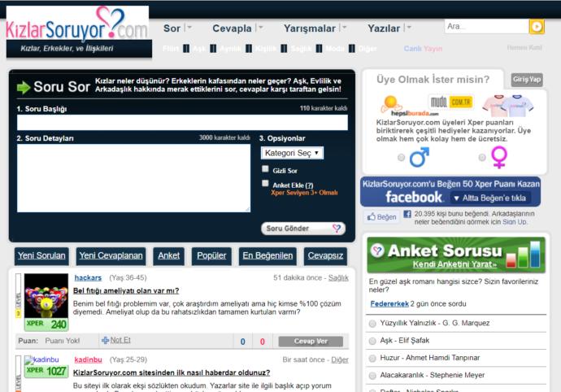Click the blue upvote count 0
Image resolution: width=561 pixels, height=392 pixels.
pyautogui.click(x=243, y=342)
